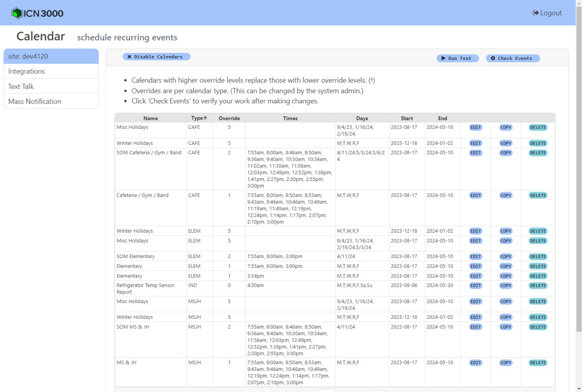Screen dimensions: 582x392
Task: Edit the MS & JH calendar row
Action: [475, 362]
